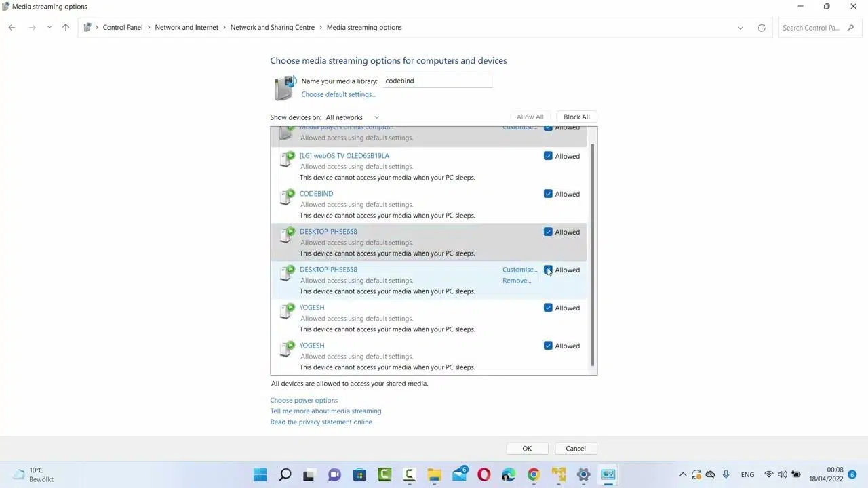Uncheck Allowed for the last YOGESH device

pyautogui.click(x=548, y=346)
